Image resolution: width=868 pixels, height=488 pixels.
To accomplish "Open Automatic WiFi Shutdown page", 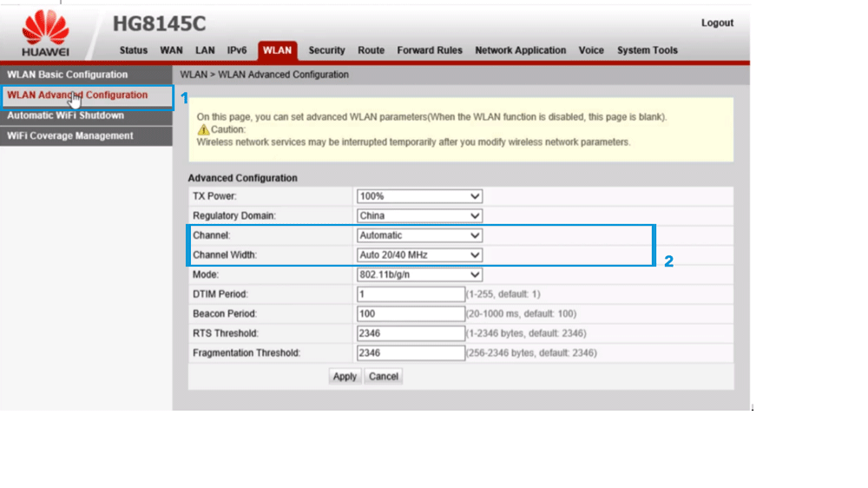I will (x=86, y=115).
